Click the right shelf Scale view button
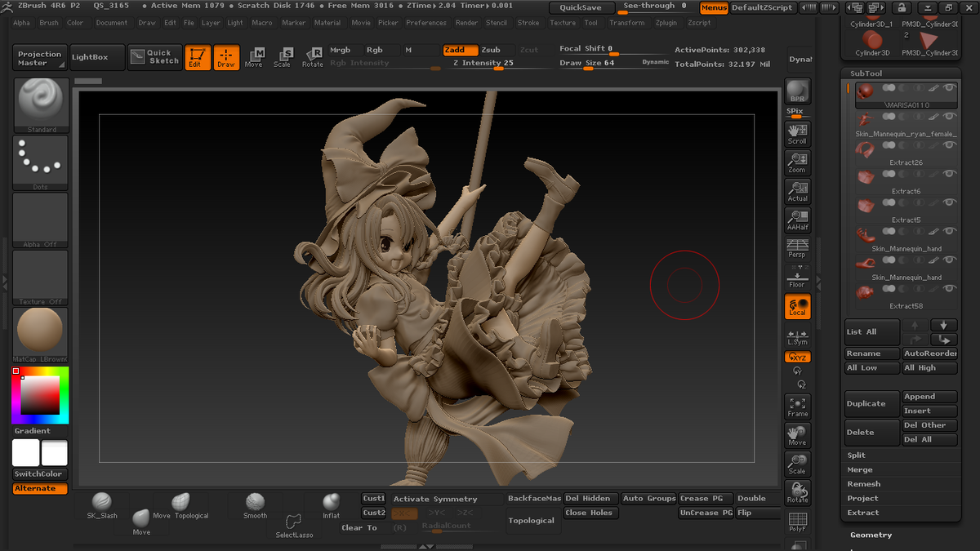980x551 pixels. (x=797, y=464)
